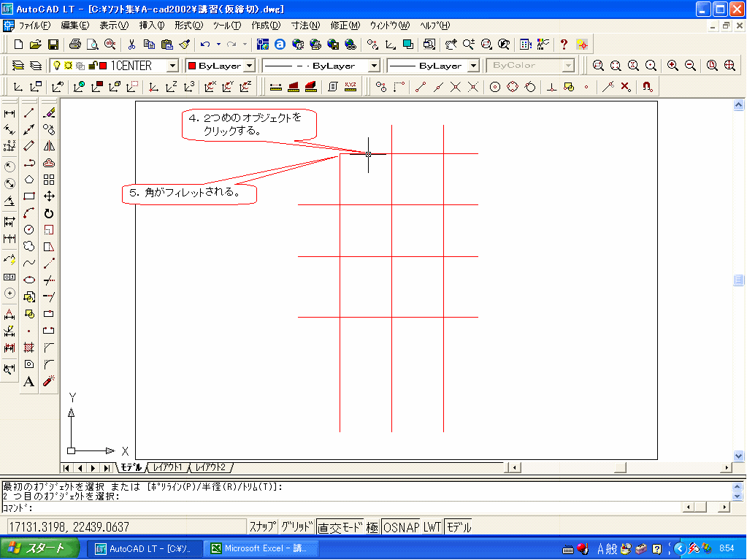This screenshot has width=747, height=560.
Task: Open the IME 'A般' input mode menu
Action: (x=607, y=549)
